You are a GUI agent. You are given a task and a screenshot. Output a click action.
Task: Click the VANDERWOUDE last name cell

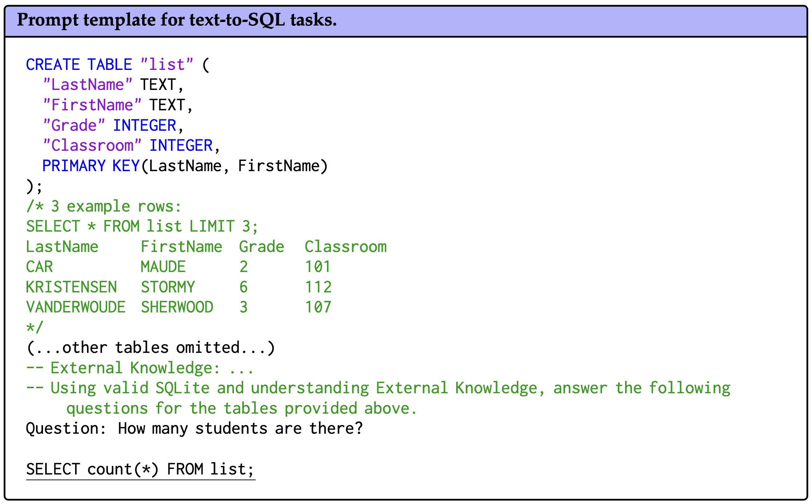tap(76, 307)
